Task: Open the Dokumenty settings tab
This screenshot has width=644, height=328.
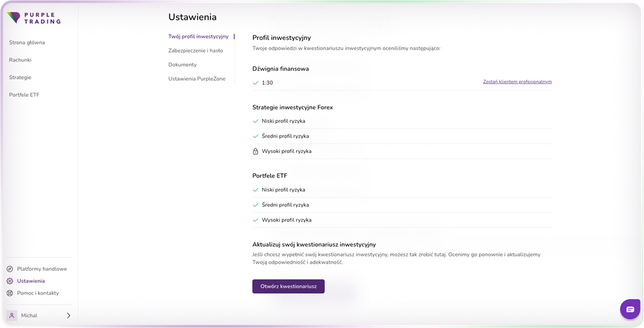Action: tap(182, 65)
